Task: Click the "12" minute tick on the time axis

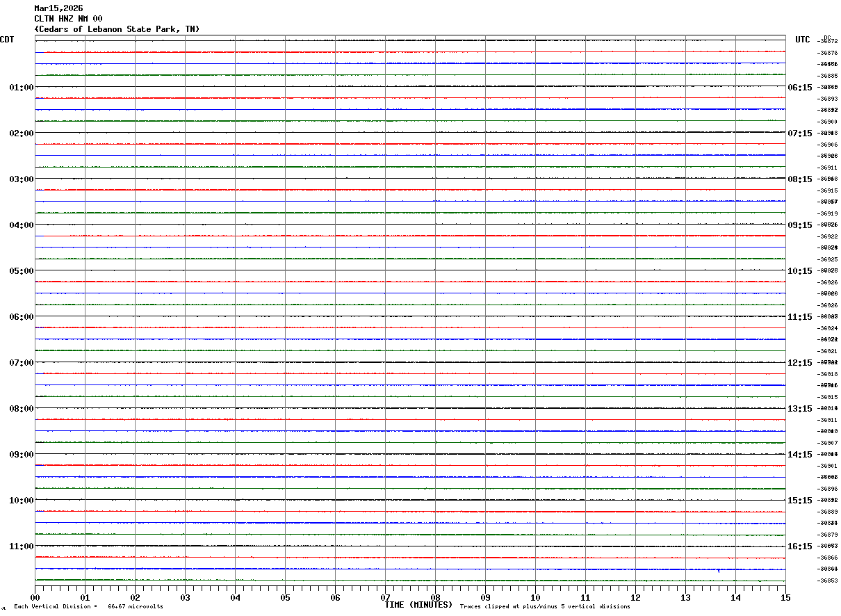Action: [x=635, y=597]
